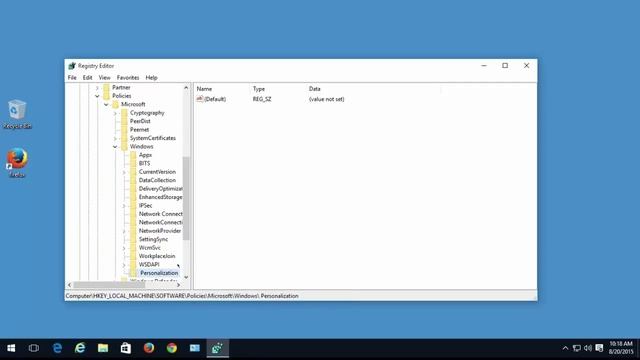The image size is (640, 360).
Task: Click the tree scroll up arrow
Action: [186, 88]
